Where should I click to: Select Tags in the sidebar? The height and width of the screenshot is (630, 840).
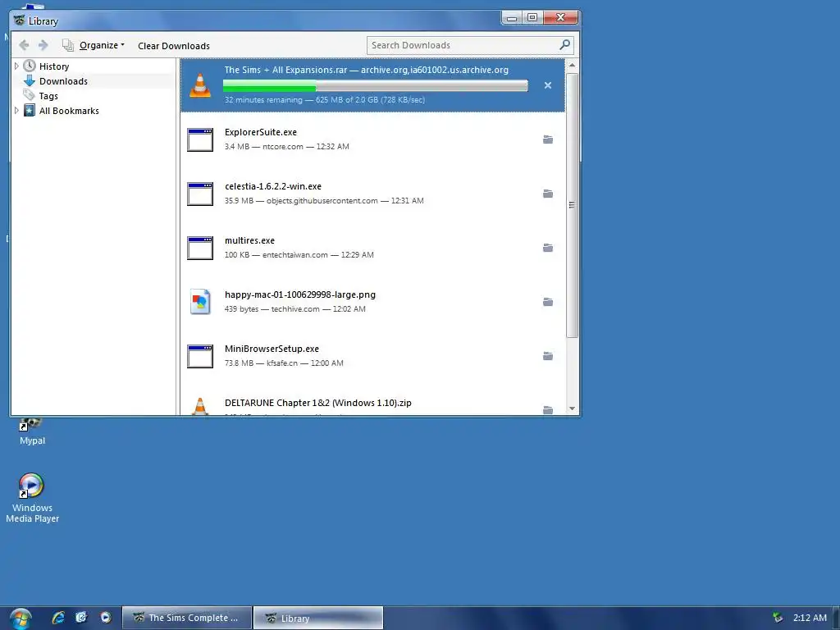(x=48, y=96)
